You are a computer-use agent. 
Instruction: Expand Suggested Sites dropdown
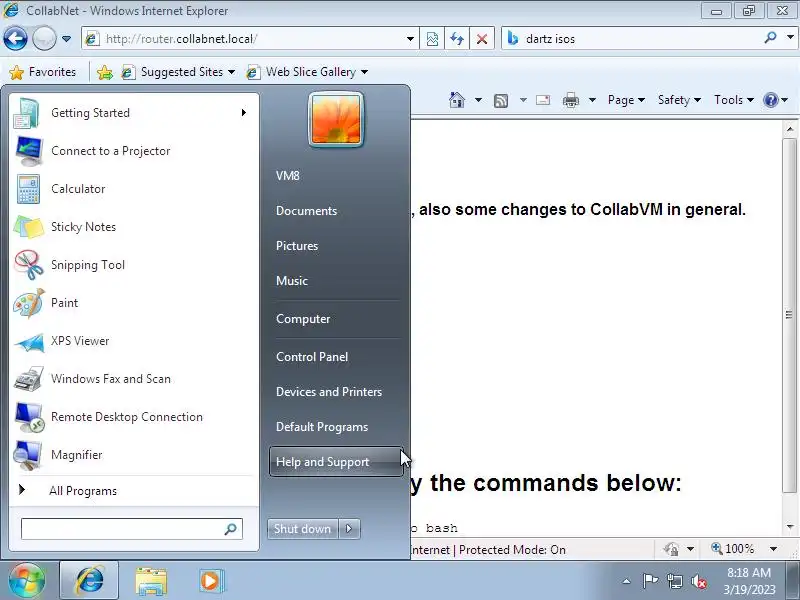tap(232, 72)
